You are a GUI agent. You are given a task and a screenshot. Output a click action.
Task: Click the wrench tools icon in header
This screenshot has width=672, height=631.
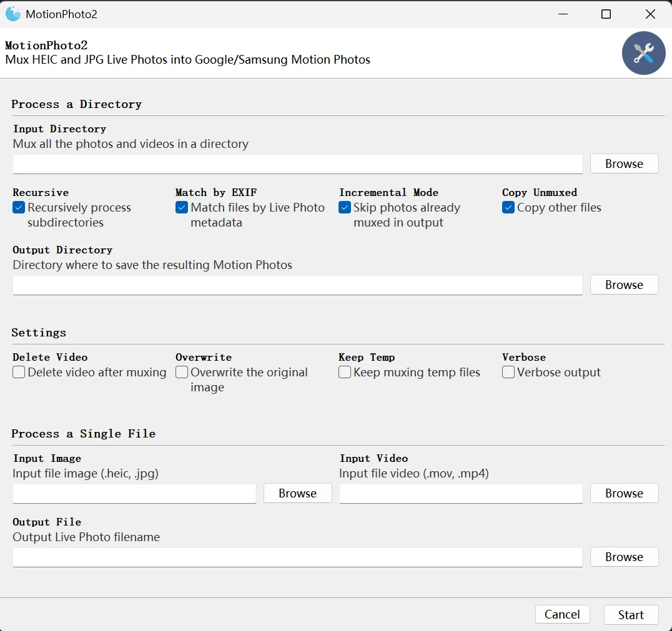click(x=643, y=53)
